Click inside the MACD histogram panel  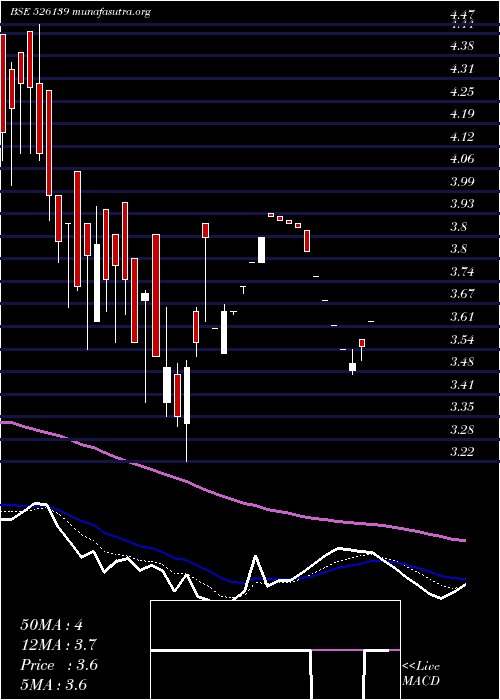click(275, 650)
